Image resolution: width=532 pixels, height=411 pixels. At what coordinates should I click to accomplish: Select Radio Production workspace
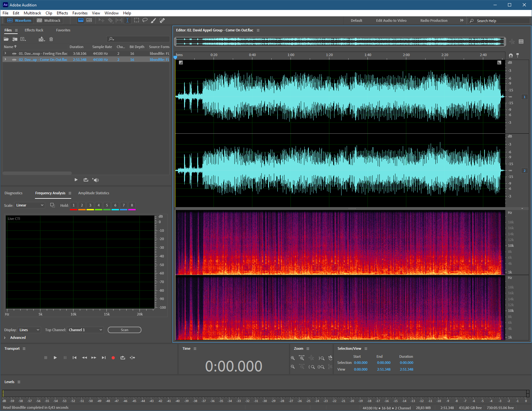[x=434, y=21]
